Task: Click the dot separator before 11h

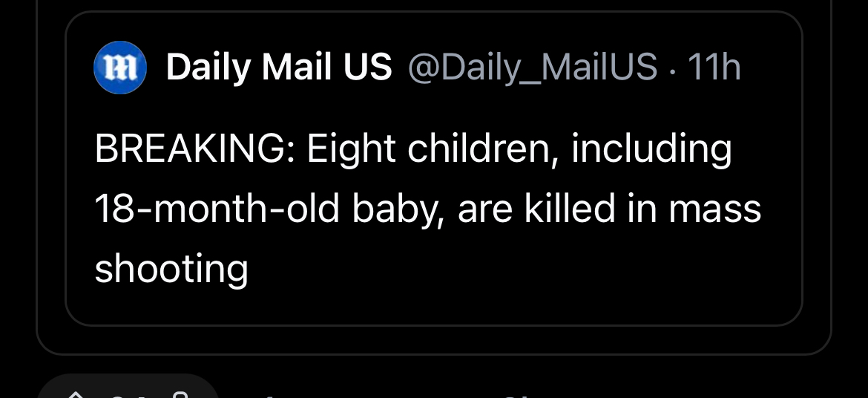Action: 672,69
